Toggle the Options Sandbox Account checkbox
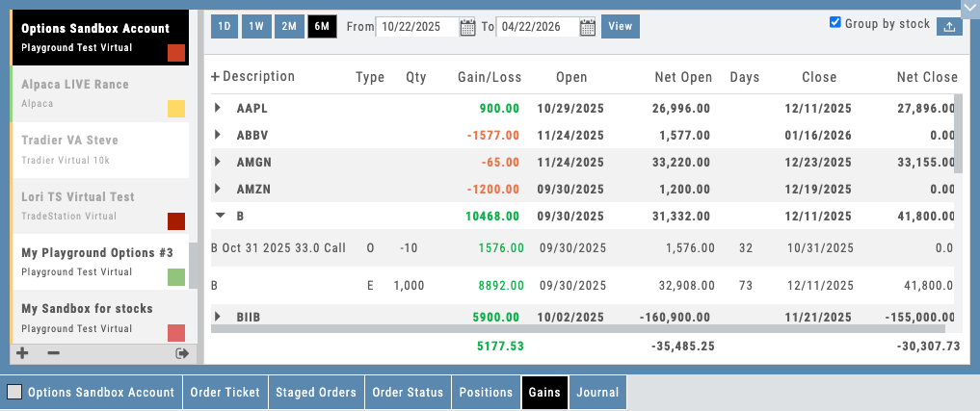The height and width of the screenshot is (411, 980). (x=14, y=393)
